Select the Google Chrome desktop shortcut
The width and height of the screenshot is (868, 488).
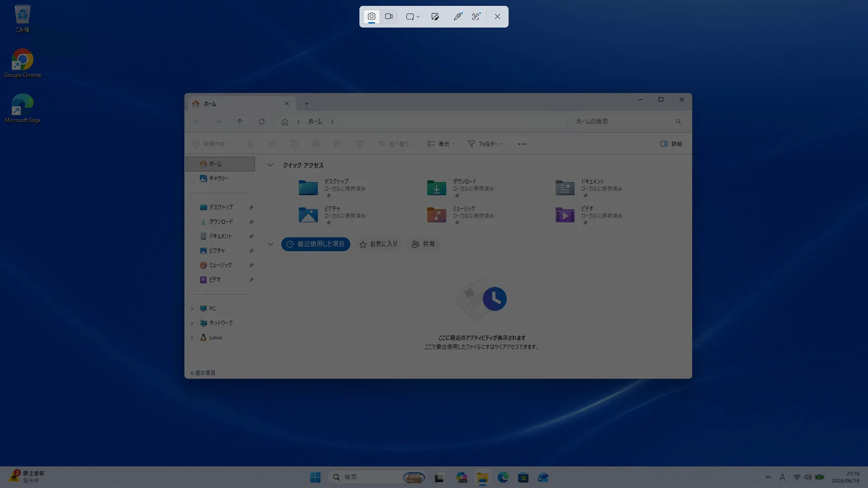pyautogui.click(x=22, y=63)
